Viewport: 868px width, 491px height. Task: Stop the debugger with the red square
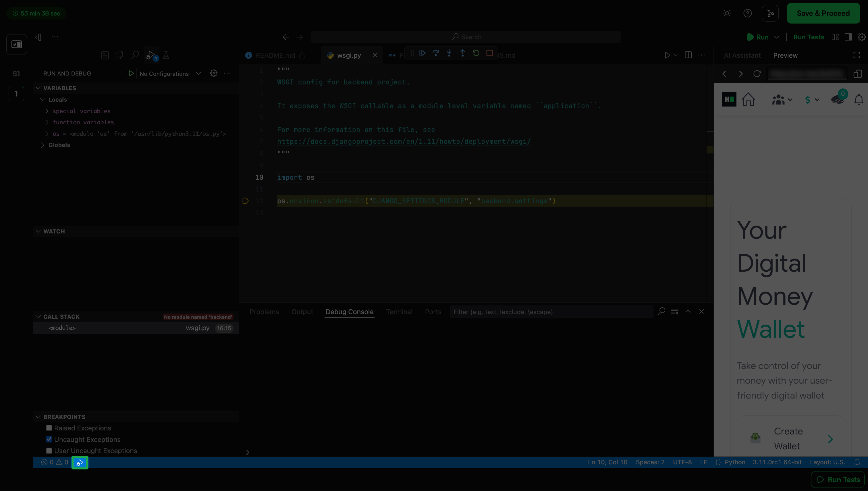pyautogui.click(x=489, y=53)
